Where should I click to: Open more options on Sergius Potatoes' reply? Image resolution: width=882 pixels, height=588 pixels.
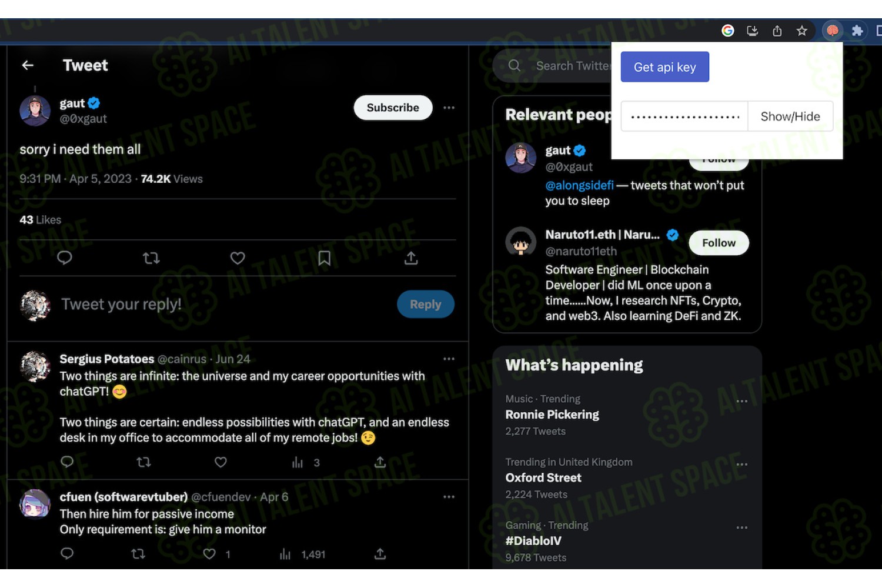(x=449, y=359)
